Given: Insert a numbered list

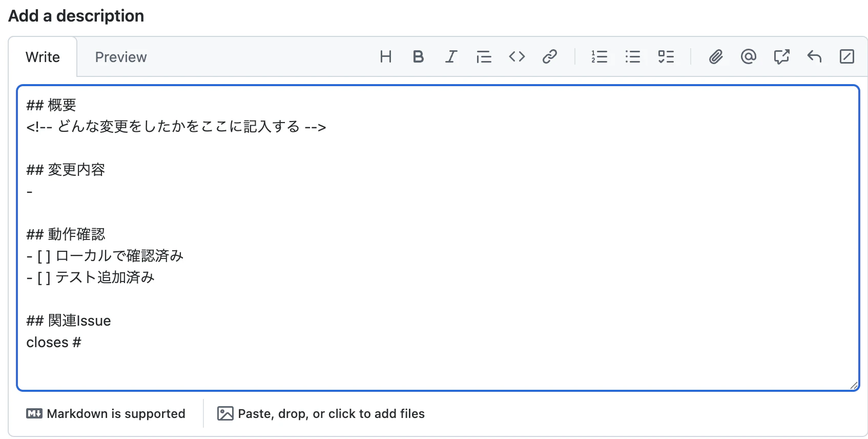Looking at the screenshot, I should [x=600, y=56].
